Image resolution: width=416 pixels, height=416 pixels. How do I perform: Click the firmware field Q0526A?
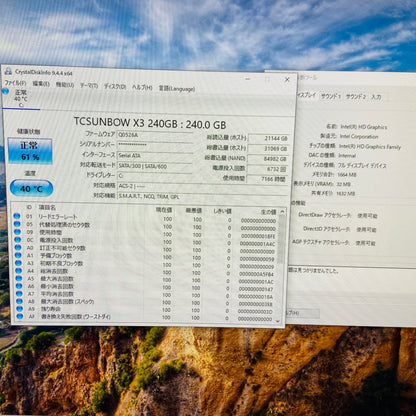(155, 135)
